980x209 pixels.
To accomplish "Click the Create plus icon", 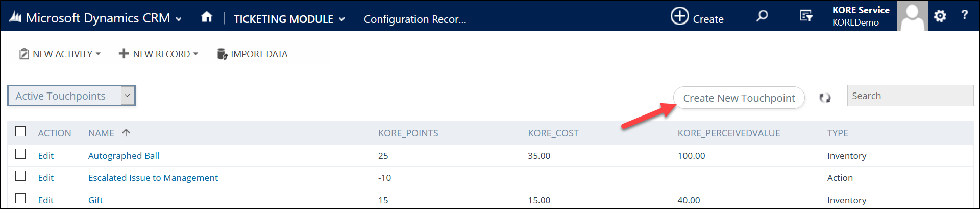I will coord(679,16).
